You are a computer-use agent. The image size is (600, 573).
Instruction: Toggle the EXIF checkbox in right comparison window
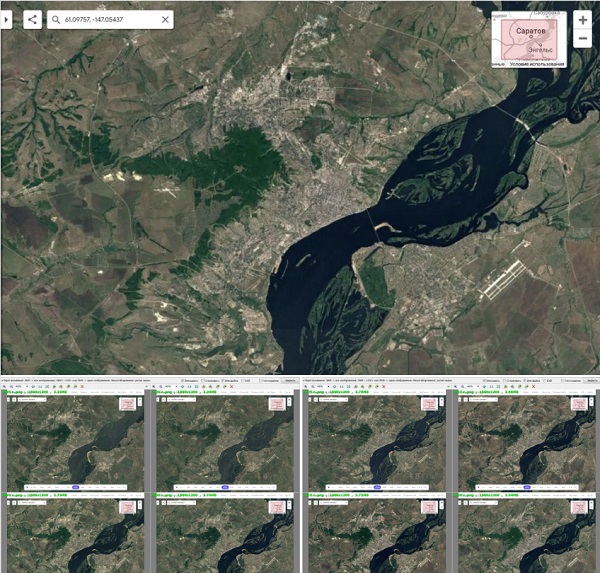point(545,380)
